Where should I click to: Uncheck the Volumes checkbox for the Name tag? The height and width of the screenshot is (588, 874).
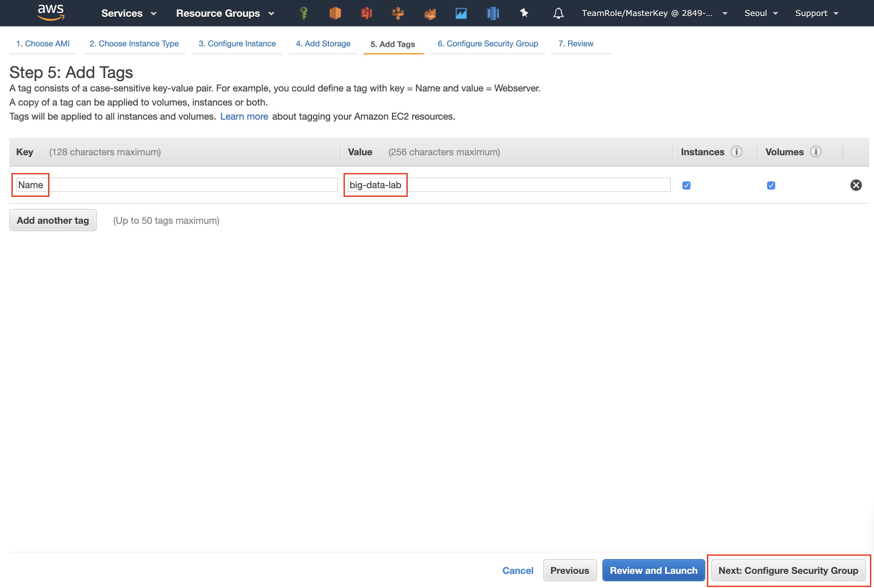[x=771, y=185]
